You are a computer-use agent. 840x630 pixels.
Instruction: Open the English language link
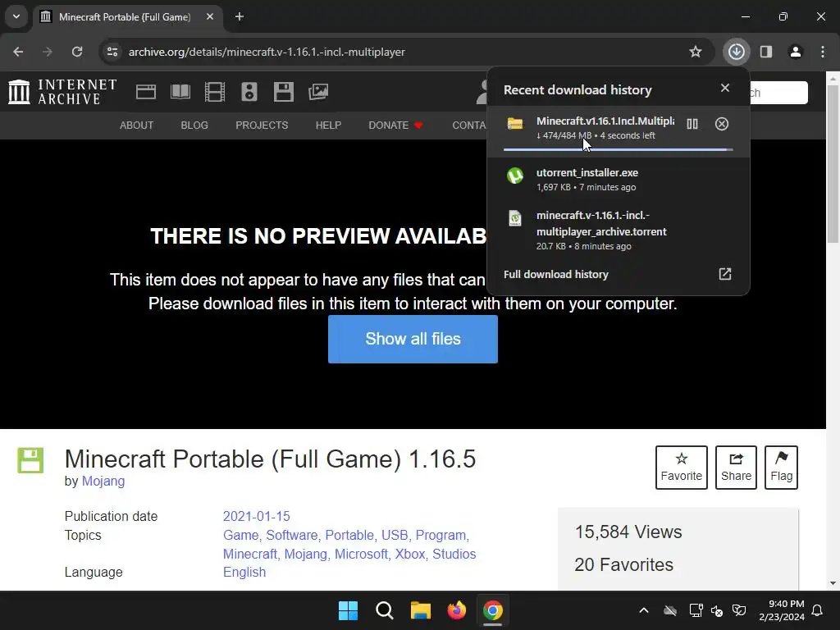coord(244,572)
